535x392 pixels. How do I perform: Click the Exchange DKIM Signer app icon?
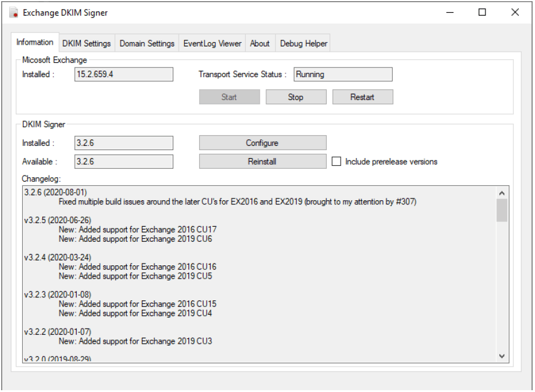click(x=13, y=13)
